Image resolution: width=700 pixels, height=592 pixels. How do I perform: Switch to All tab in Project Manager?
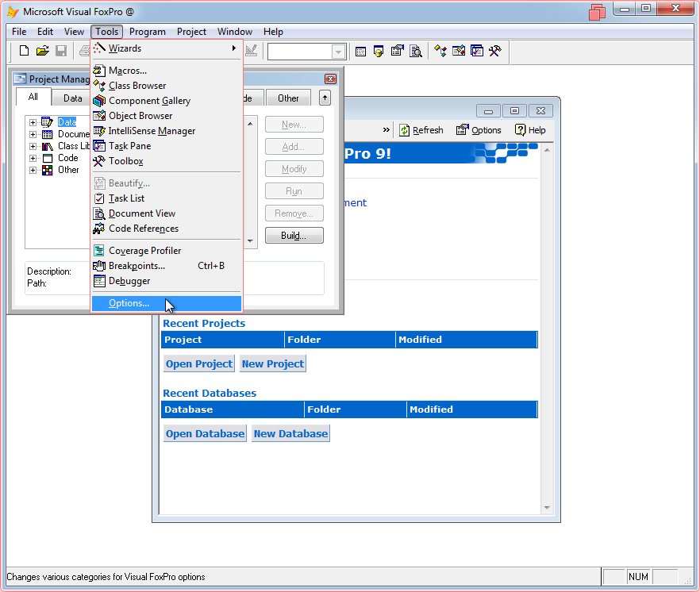coord(33,97)
